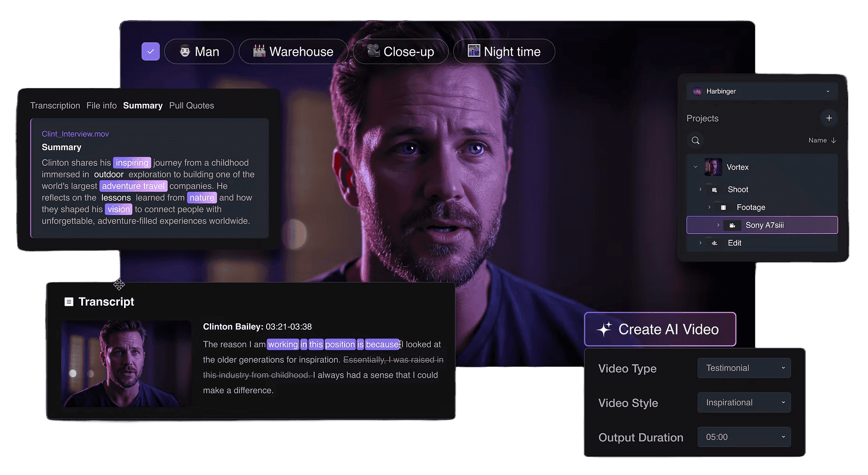Open the File info tab
The image size is (868, 475).
click(x=101, y=106)
